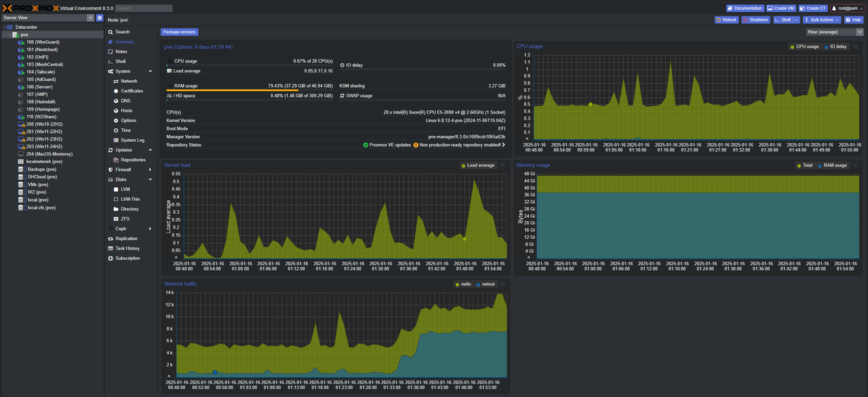The width and height of the screenshot is (868, 397).
Task: Toggle CPU usage series in chart legend
Action: pos(805,47)
